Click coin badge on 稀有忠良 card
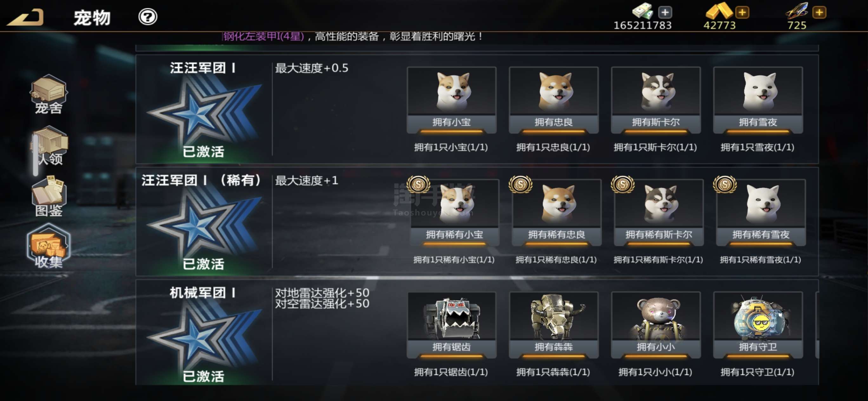The image size is (868, 401). (521, 184)
